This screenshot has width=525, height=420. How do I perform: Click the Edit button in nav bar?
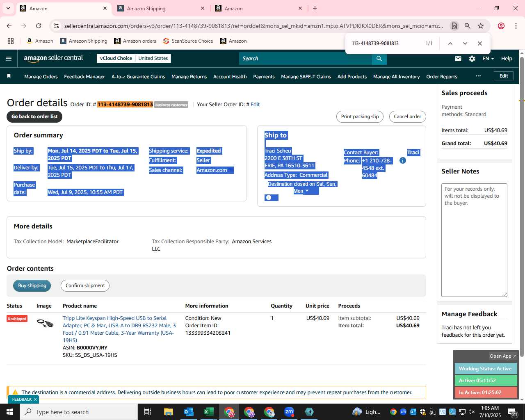[504, 76]
